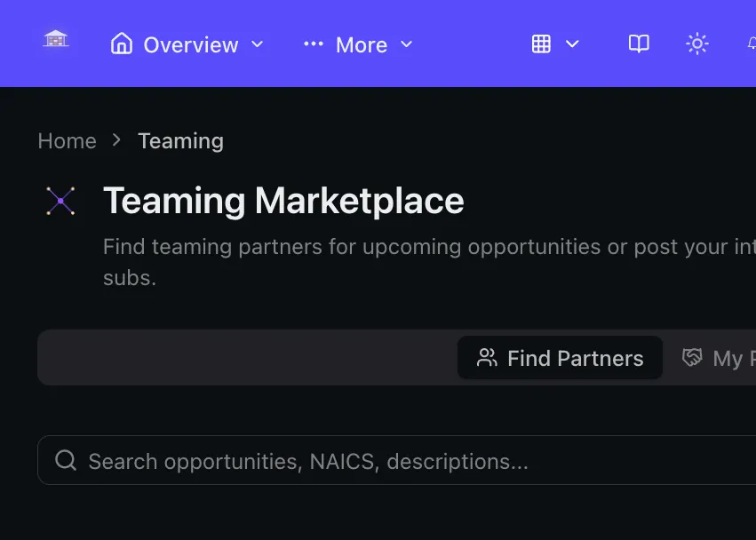Select the Find Partners tab

click(x=560, y=358)
